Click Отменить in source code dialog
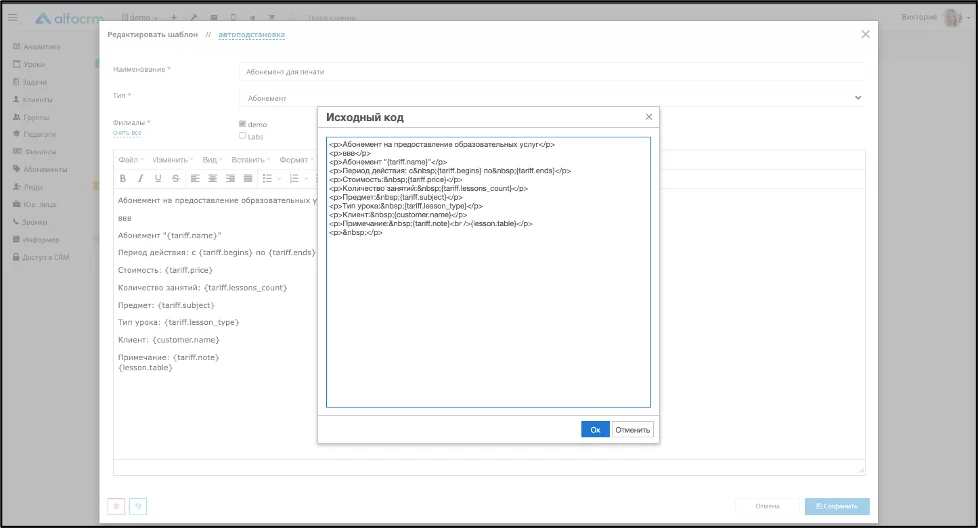 click(x=632, y=430)
